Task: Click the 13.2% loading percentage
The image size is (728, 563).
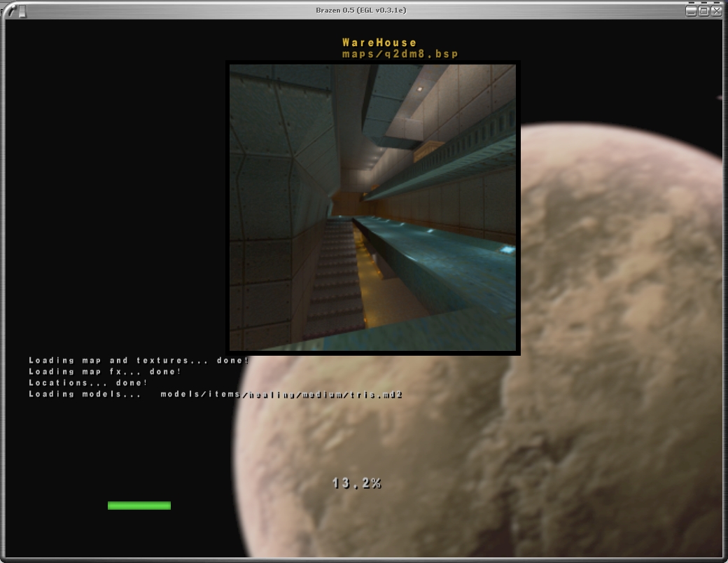Action: [x=356, y=483]
